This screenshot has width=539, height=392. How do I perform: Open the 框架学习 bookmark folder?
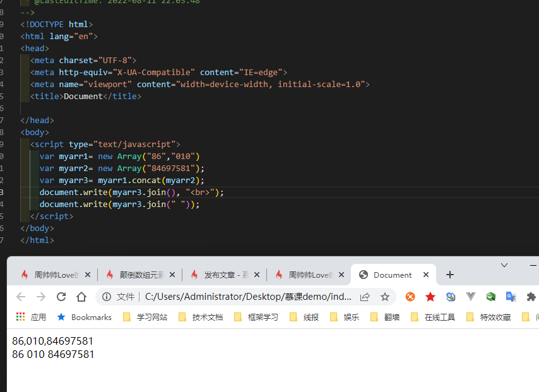pos(256,317)
